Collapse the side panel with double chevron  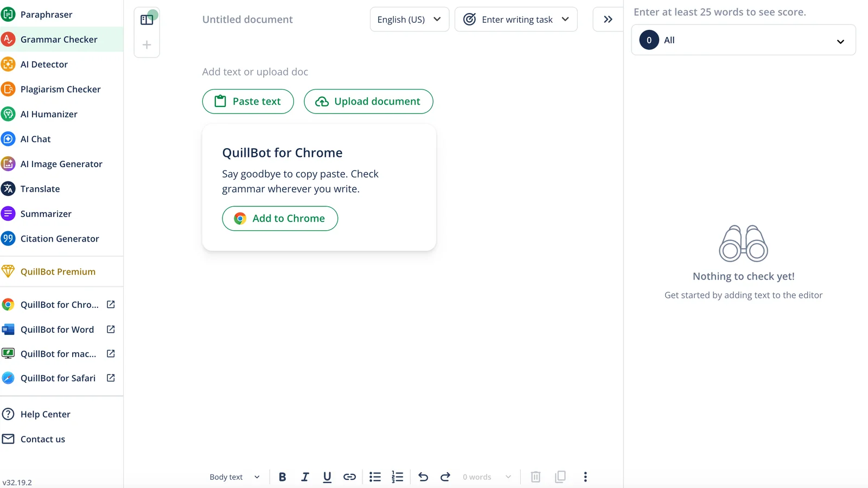pos(608,20)
